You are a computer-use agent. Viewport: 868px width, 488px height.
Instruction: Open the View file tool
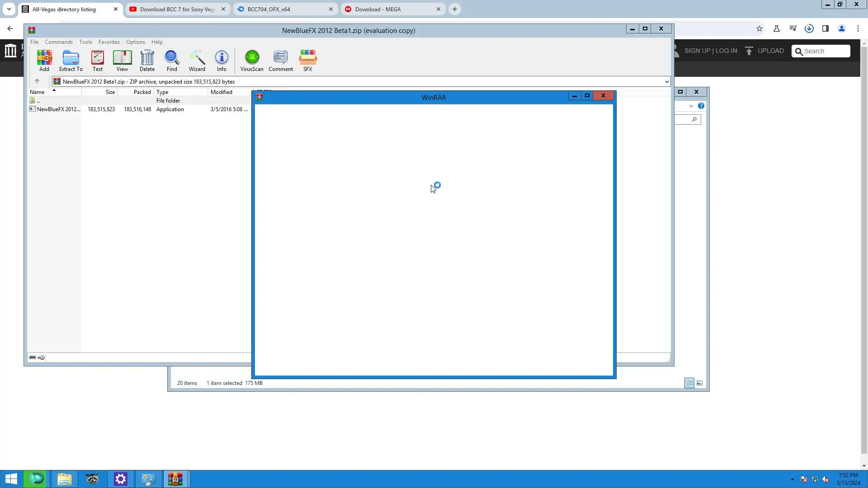122,60
